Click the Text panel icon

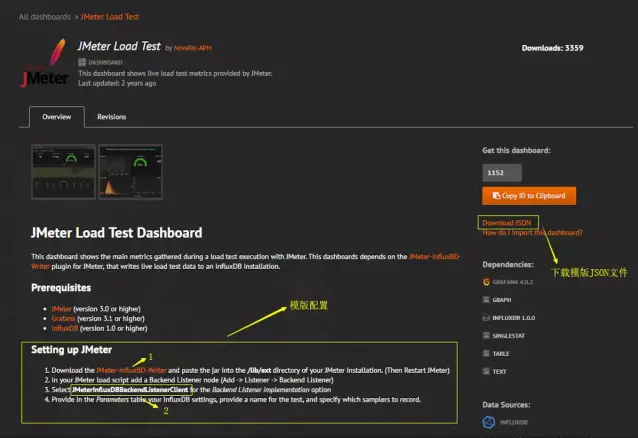[x=486, y=371]
